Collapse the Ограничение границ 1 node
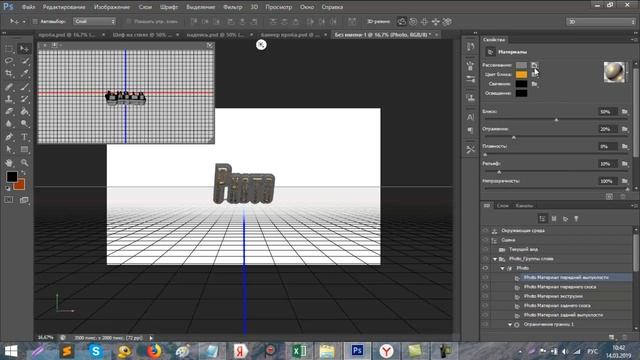 pyautogui.click(x=510, y=325)
